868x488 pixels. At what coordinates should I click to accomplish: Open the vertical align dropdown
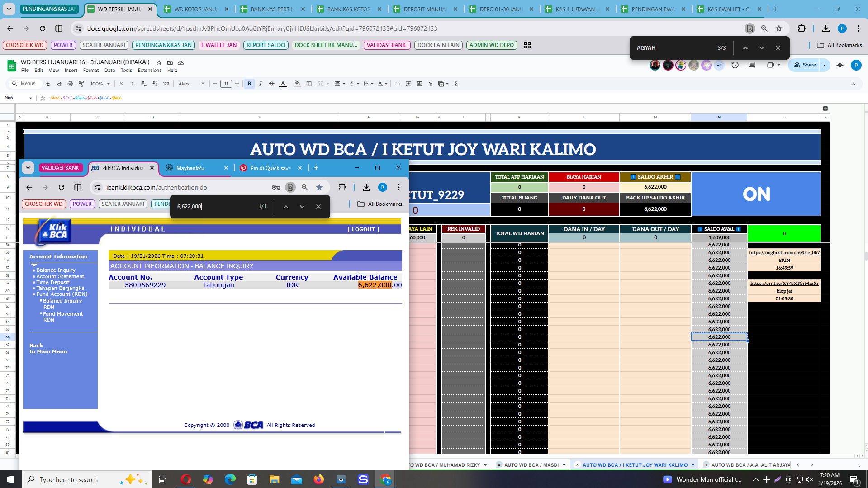tap(354, 84)
